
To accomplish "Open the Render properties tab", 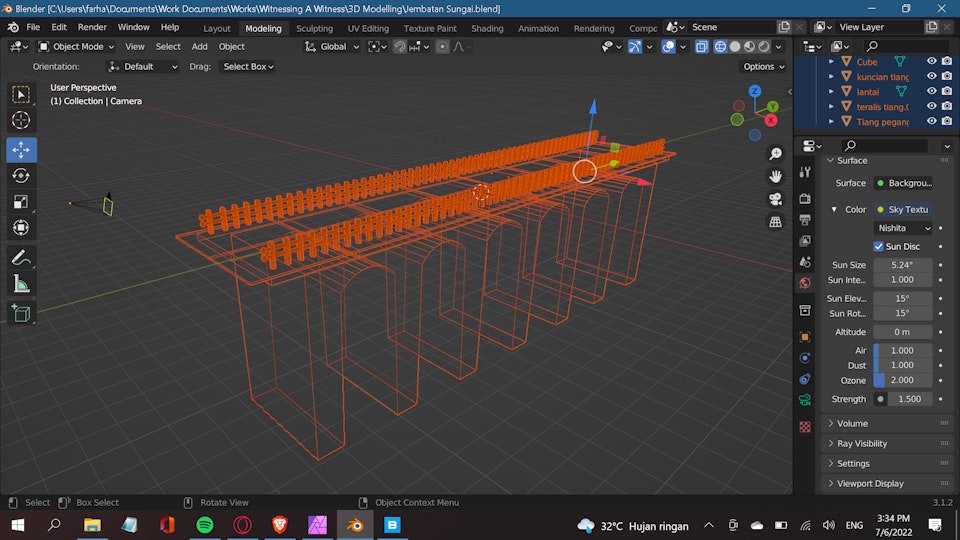I will [805, 198].
